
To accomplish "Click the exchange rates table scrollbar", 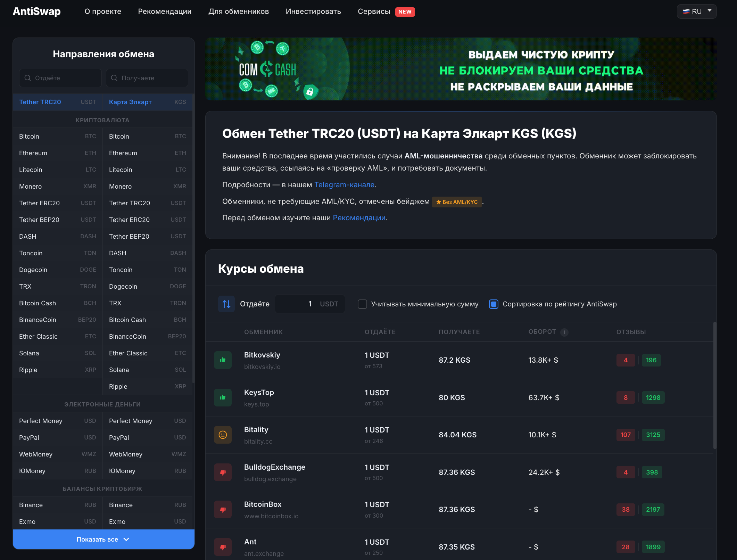I will 714,386.
